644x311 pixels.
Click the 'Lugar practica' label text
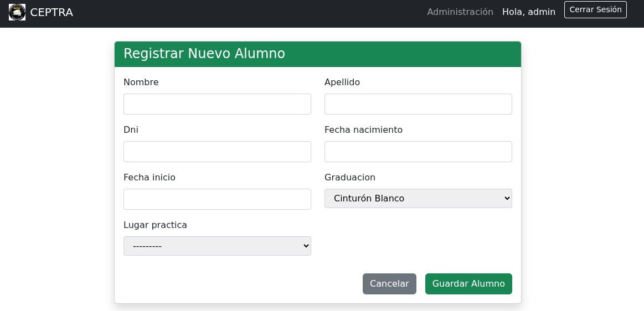click(155, 225)
